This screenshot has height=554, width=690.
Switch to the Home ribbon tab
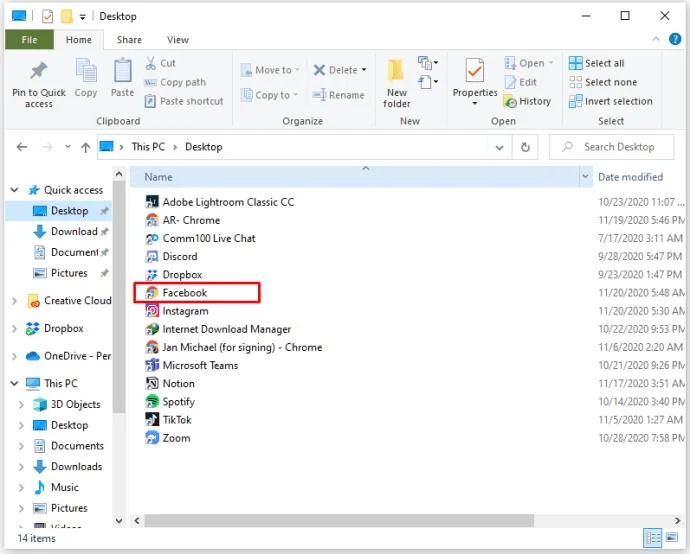pos(79,40)
